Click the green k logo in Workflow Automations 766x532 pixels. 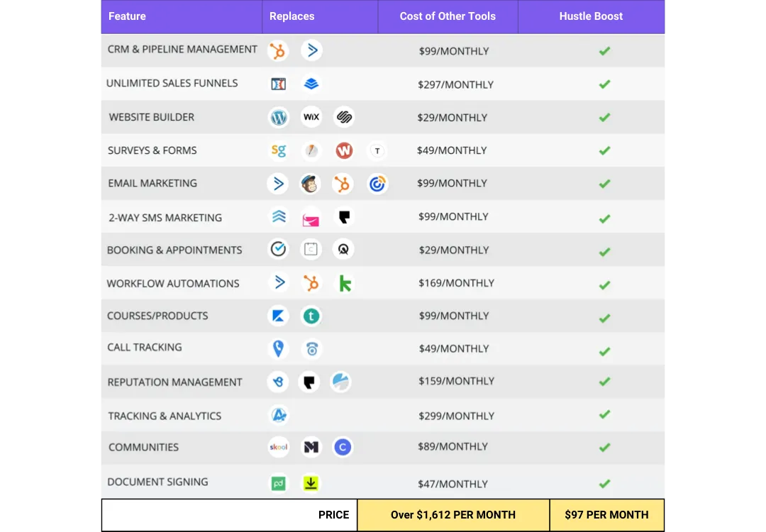click(345, 283)
